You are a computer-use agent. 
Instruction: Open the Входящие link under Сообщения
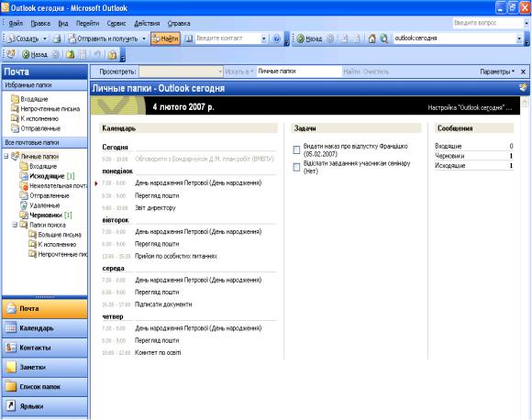449,146
